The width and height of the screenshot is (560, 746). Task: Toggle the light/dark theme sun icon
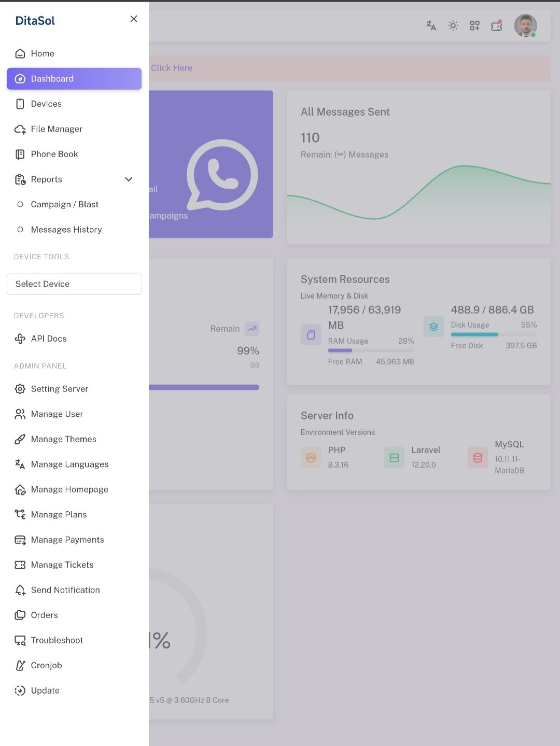(x=453, y=25)
